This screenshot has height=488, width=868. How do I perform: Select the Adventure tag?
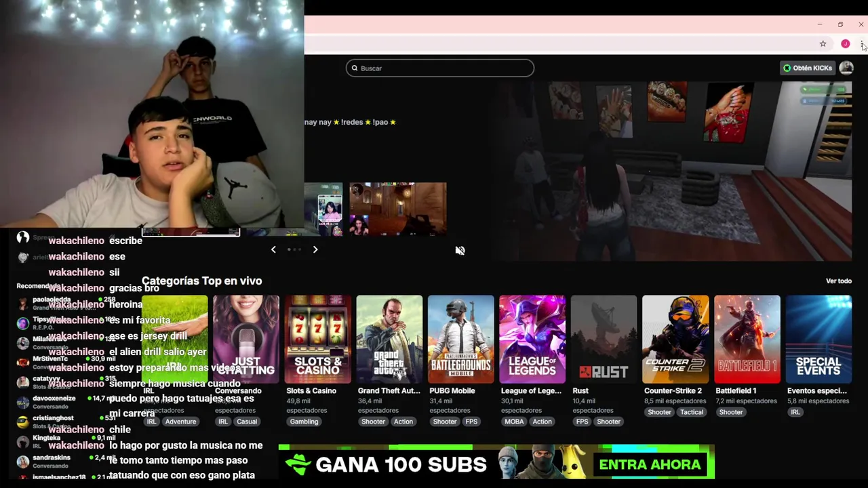coord(180,422)
